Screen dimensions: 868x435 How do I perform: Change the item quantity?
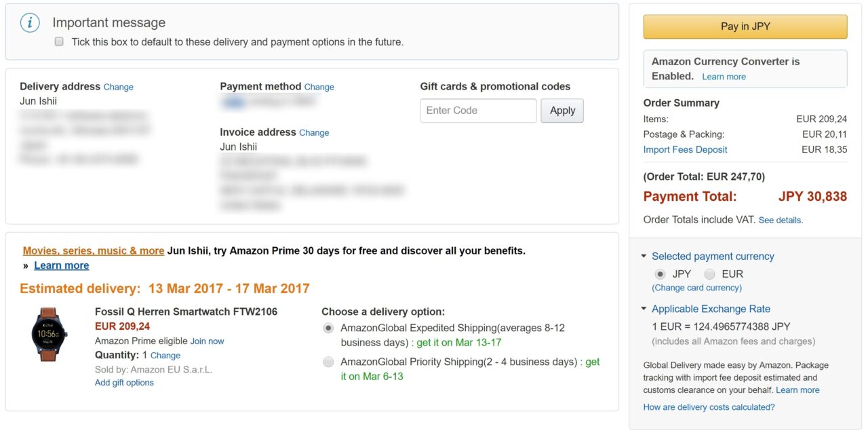[x=165, y=355]
